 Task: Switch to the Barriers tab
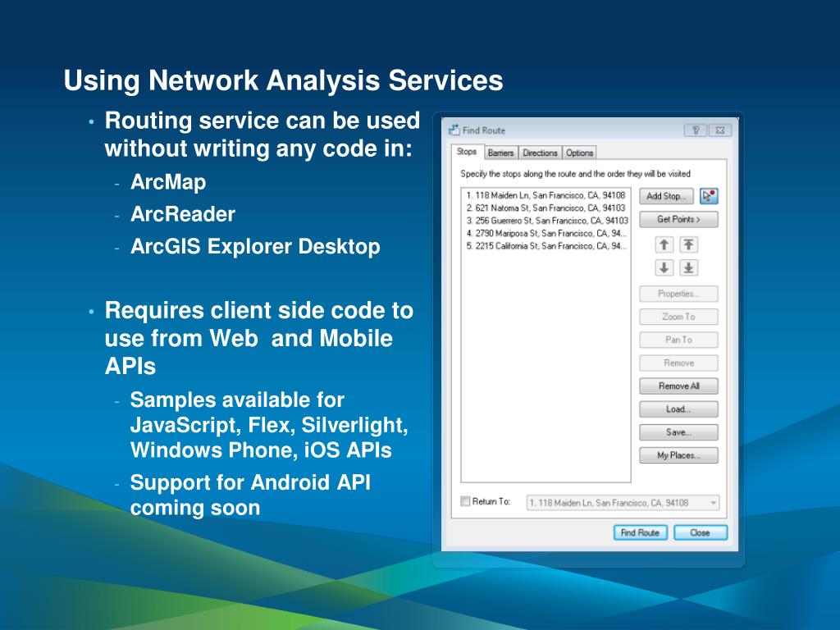[x=500, y=153]
